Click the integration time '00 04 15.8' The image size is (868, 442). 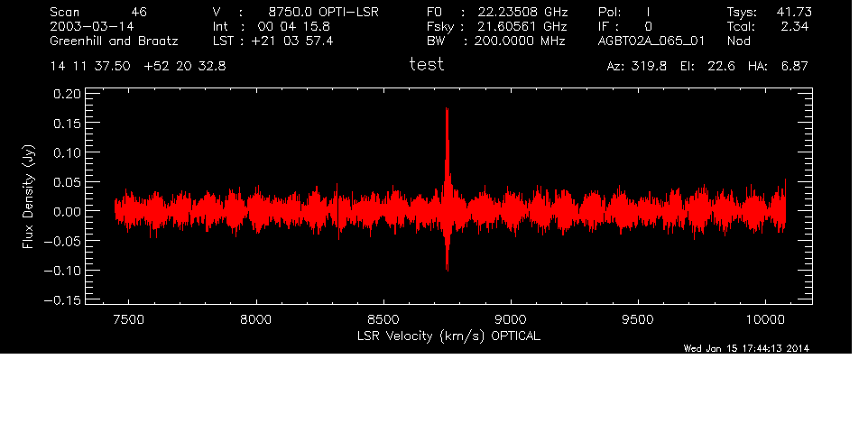pyautogui.click(x=294, y=26)
